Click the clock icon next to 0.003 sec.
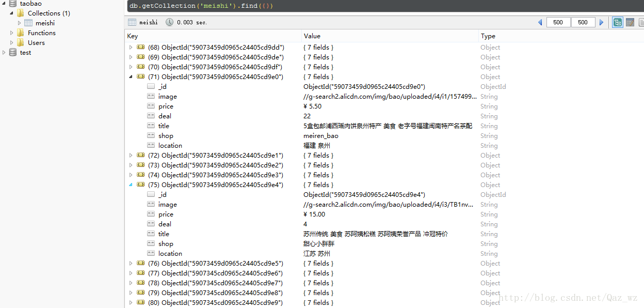This screenshot has width=644, height=308. pyautogui.click(x=170, y=22)
